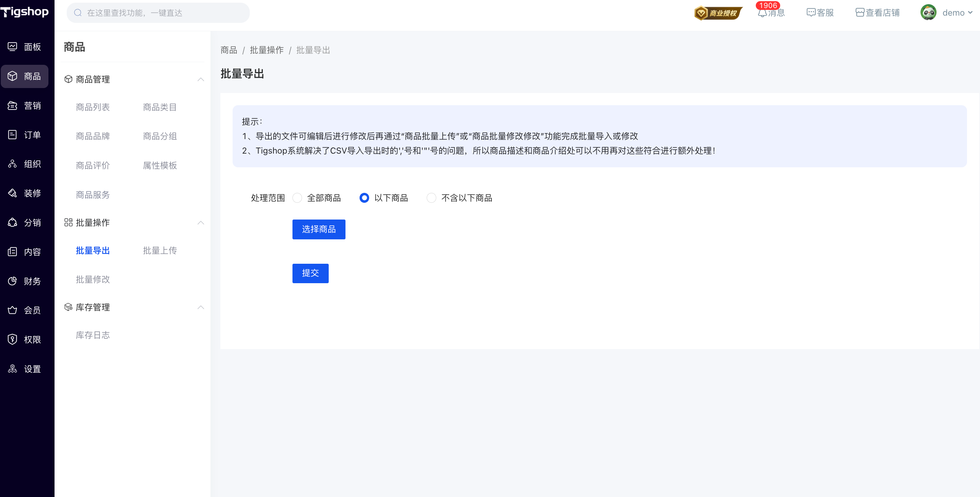Image resolution: width=980 pixels, height=497 pixels.
Task: Select the 装修 decoration sidebar icon
Action: (12, 193)
